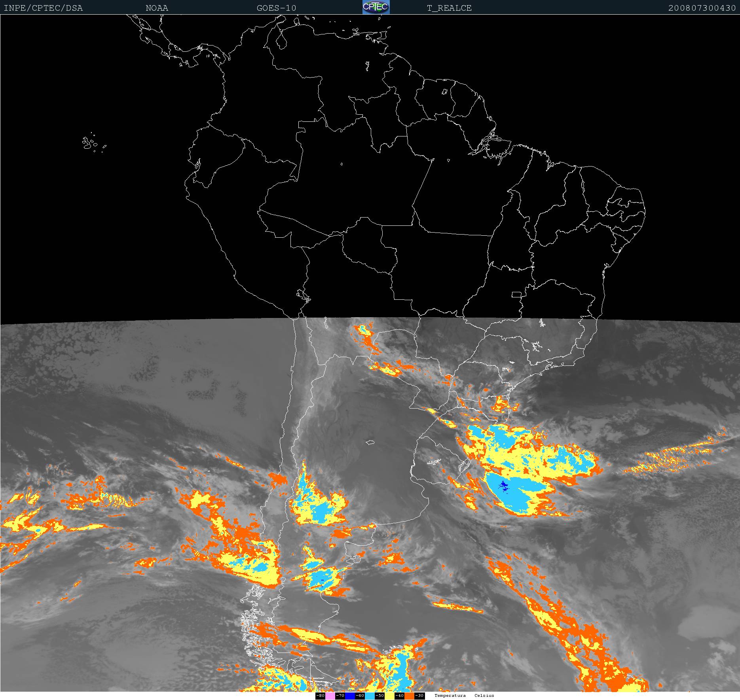Click the yellow legend color swatch
The image size is (740, 700).
pos(389,696)
